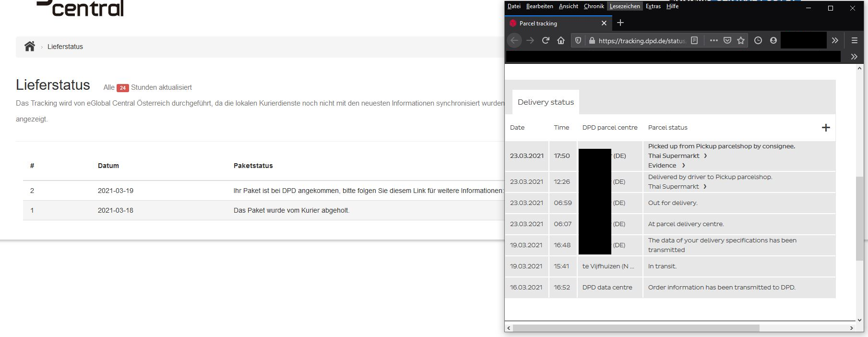Open the Hilfe menu

point(672,6)
